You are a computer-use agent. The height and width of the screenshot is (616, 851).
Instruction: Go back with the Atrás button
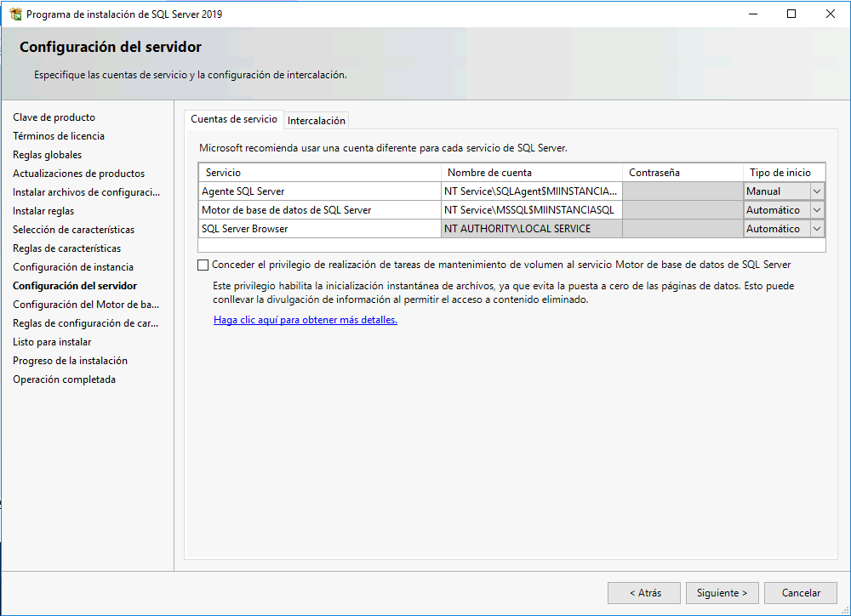644,593
